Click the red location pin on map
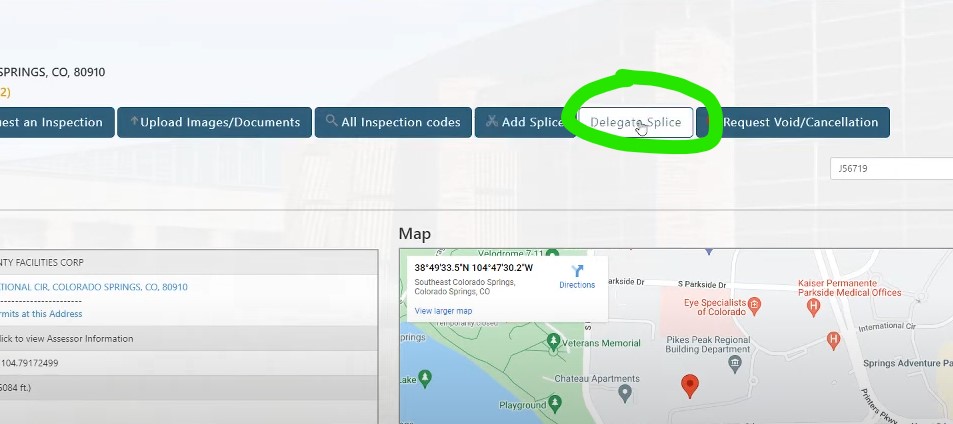Screen dimensions: 953x424 point(688,385)
